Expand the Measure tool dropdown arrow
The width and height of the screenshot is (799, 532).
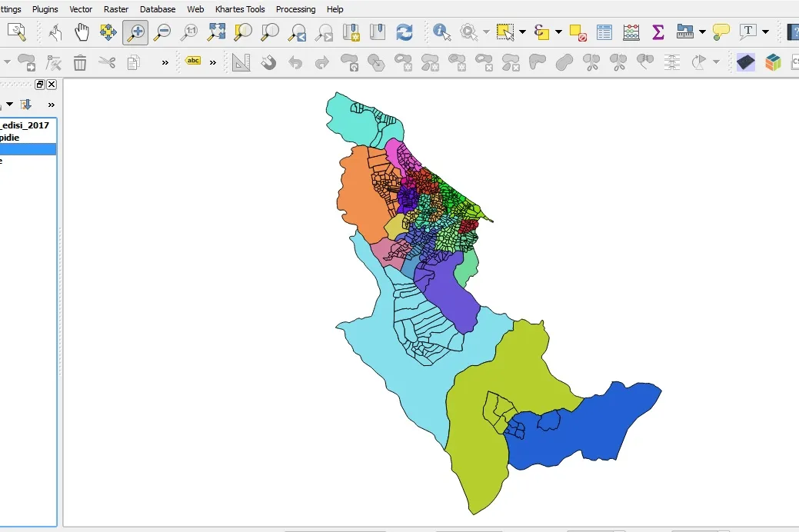702,32
